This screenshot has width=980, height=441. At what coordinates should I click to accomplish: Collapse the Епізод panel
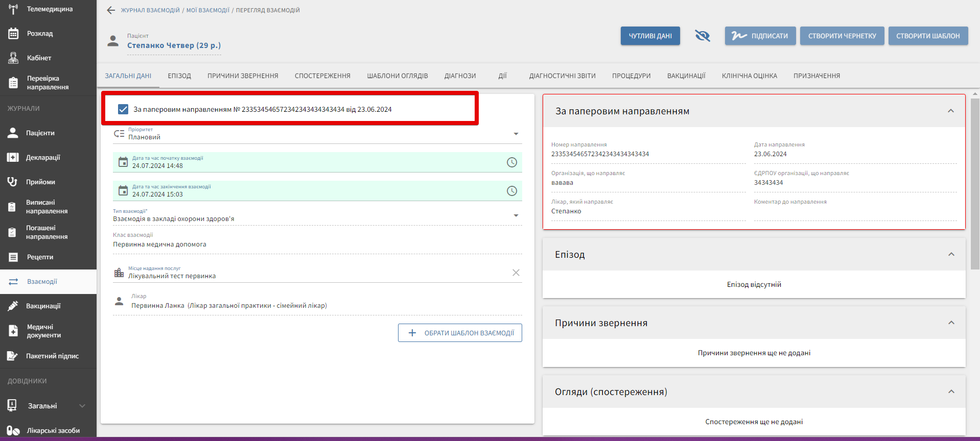(x=951, y=254)
